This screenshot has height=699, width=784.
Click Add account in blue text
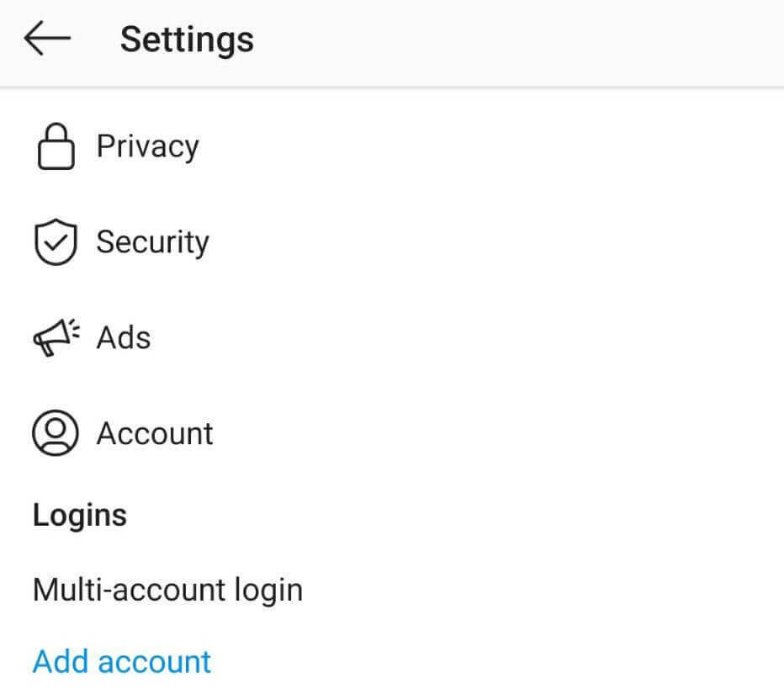[x=120, y=661]
